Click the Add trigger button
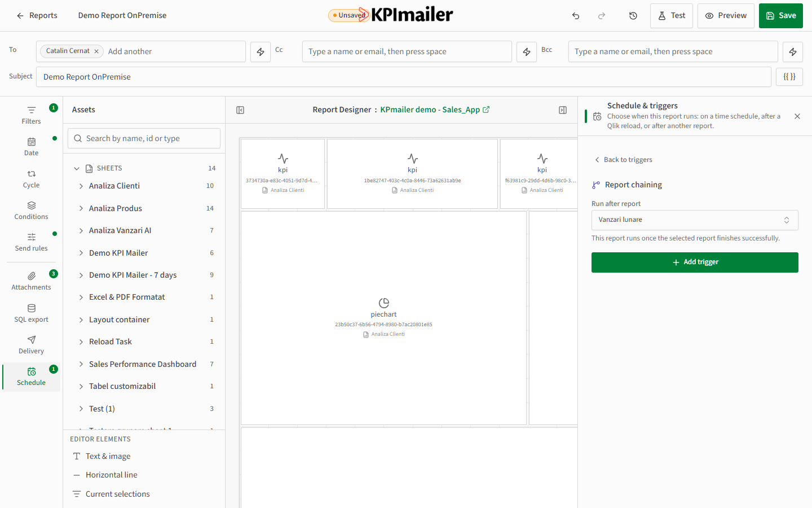 [x=695, y=262]
